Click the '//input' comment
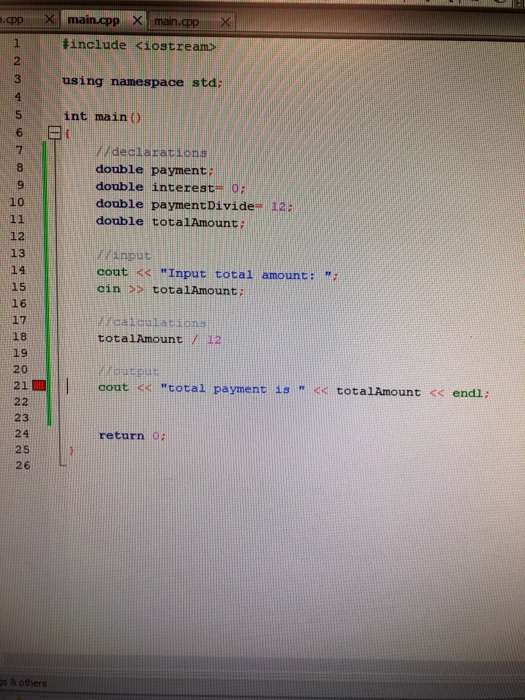This screenshot has height=700, width=525. 124,255
